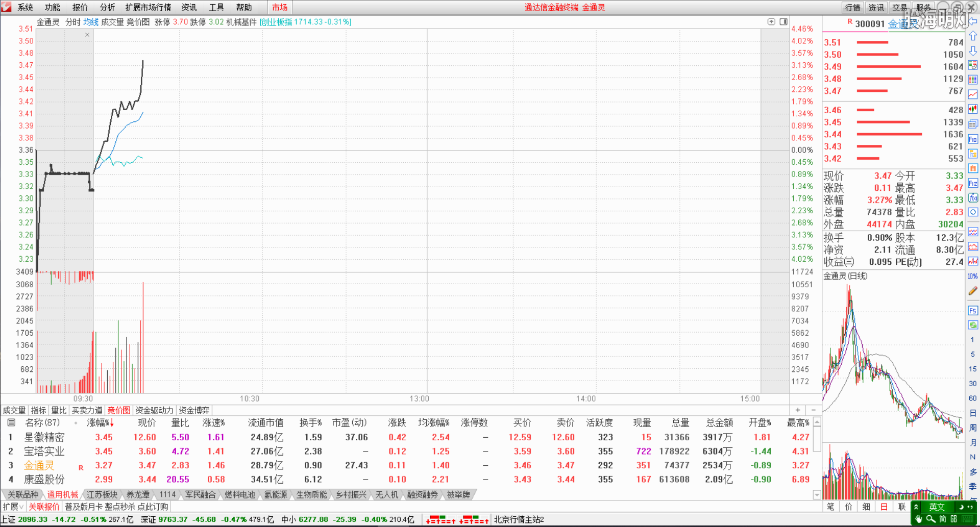Open the candlestick chart icon in right sidebar
Image resolution: width=980 pixels, height=527 pixels.
(973, 109)
